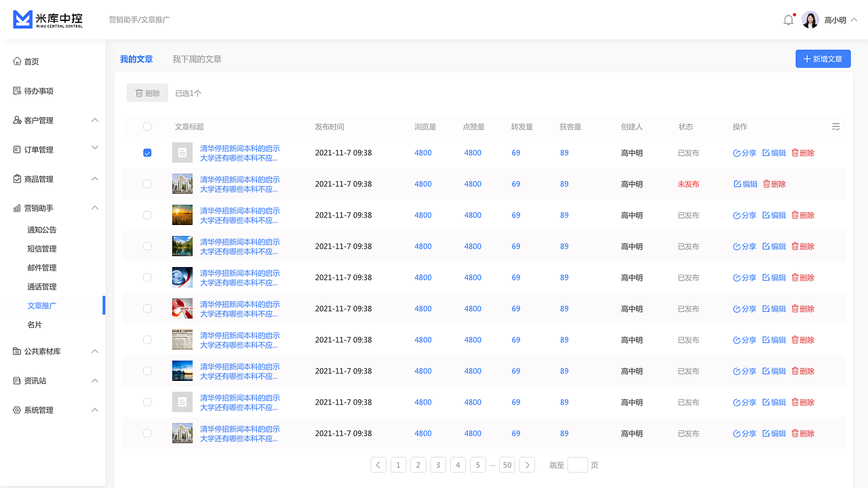Share the article in the checked row
Viewport: 868px width, 488px height.
pos(745,153)
